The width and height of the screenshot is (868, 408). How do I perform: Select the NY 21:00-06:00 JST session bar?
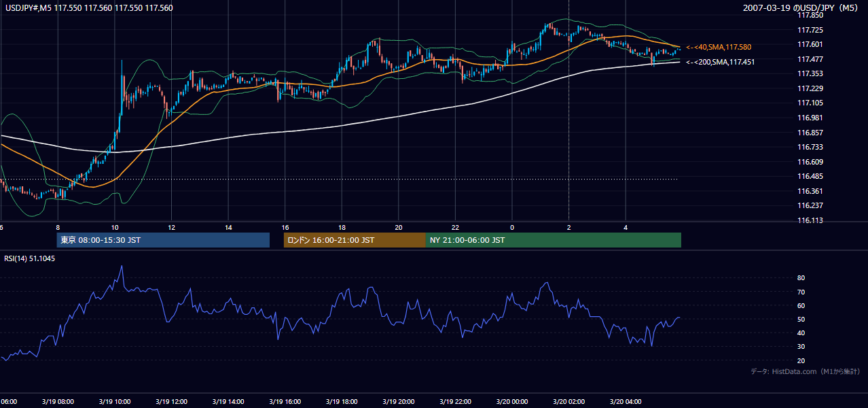point(554,240)
